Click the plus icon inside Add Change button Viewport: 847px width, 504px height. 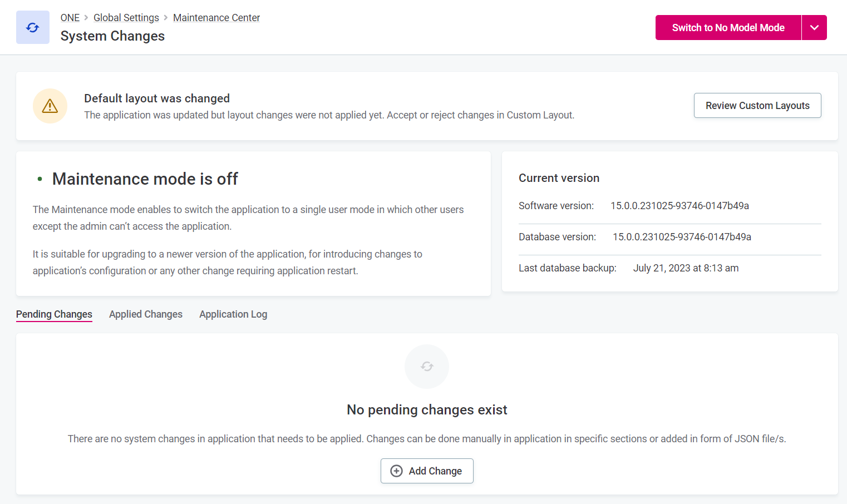[396, 471]
